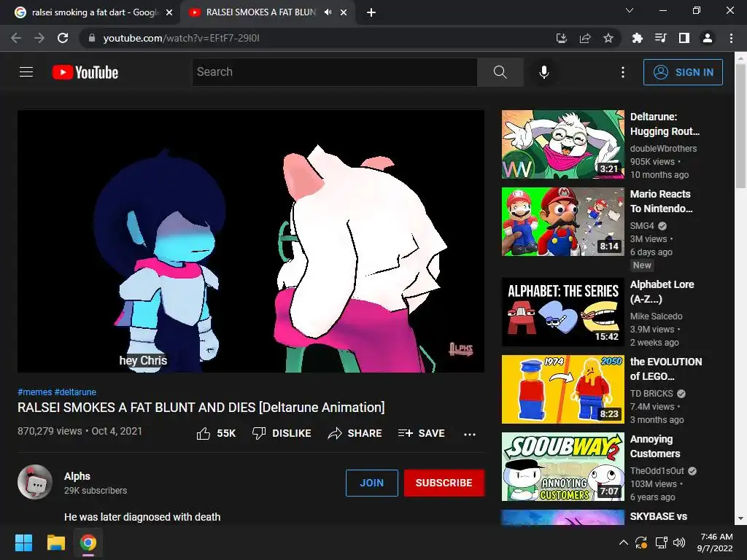Open the Alphs channel avatar
Screen dimensions: 747x560
tap(35, 482)
